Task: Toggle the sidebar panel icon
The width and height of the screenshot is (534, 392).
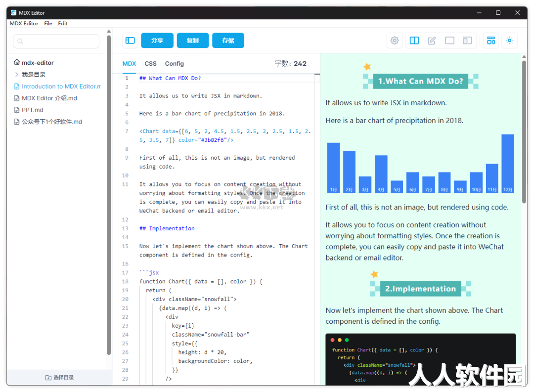Action: (x=130, y=41)
